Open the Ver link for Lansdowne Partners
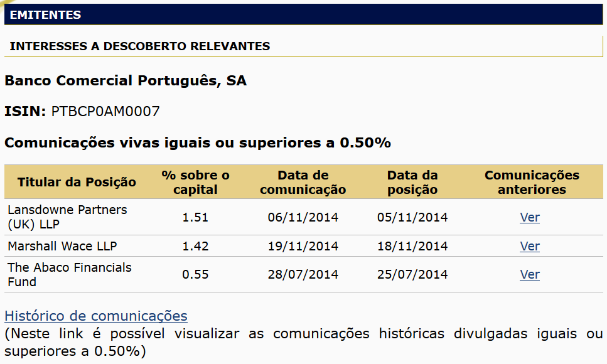 point(530,218)
